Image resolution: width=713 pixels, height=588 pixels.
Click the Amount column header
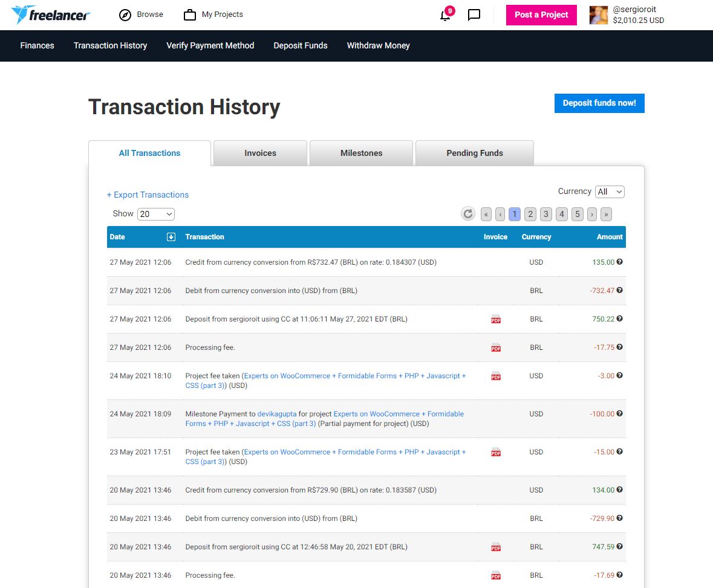pos(610,237)
